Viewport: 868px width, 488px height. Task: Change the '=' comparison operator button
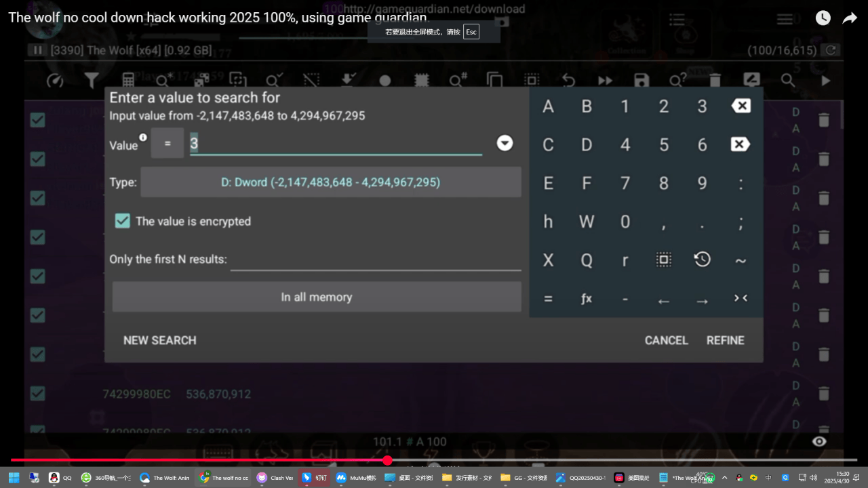click(x=167, y=144)
